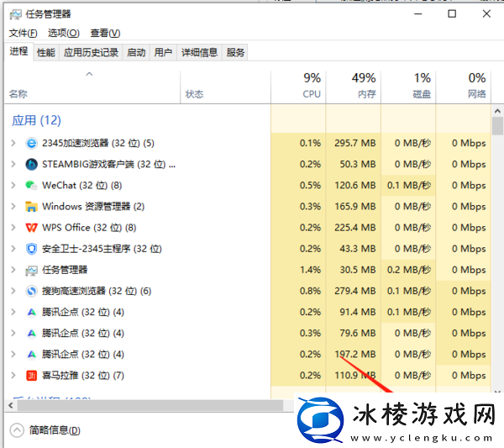
Task: Select the 喜马拉雅 (32 位) (7) row name
Action: coord(83,376)
